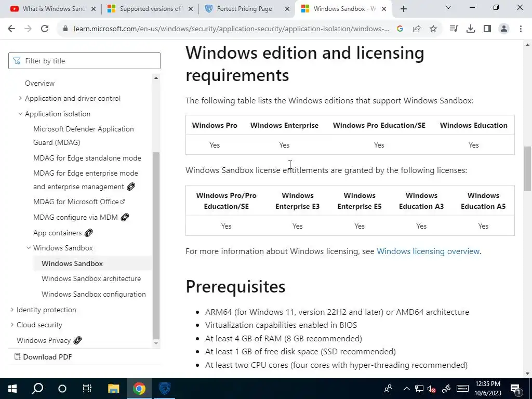532x399 pixels.
Task: Click the site lock icon in address bar
Action: [65, 29]
